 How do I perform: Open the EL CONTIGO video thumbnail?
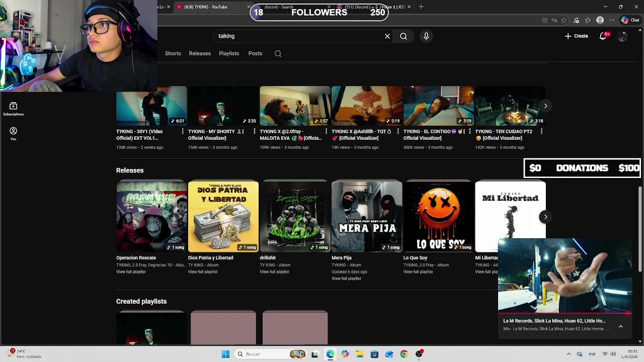439,106
